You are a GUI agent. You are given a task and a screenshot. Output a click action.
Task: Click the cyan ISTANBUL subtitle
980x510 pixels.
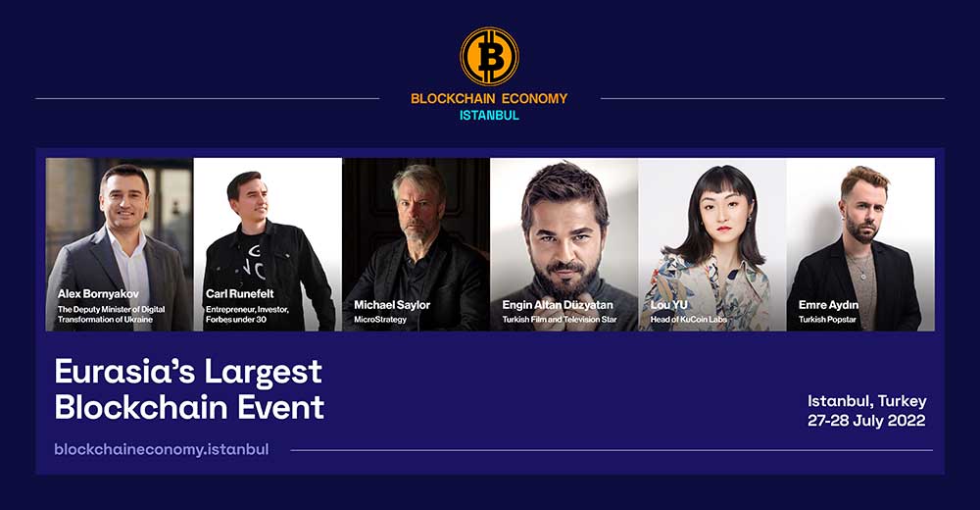tap(489, 115)
